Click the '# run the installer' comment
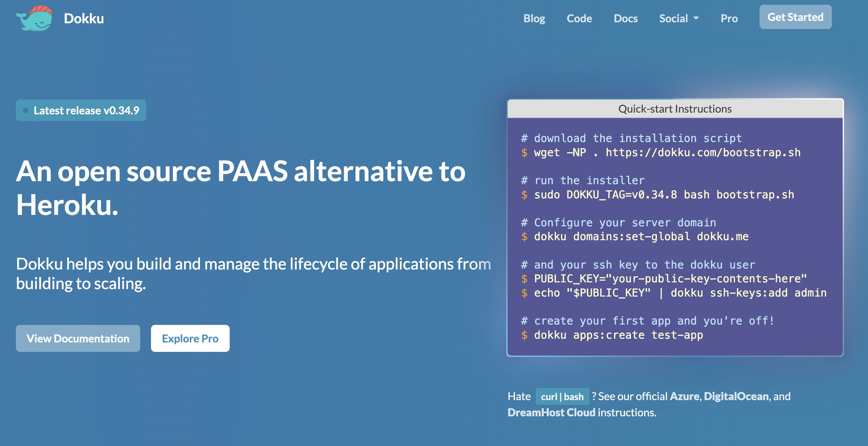 click(583, 180)
